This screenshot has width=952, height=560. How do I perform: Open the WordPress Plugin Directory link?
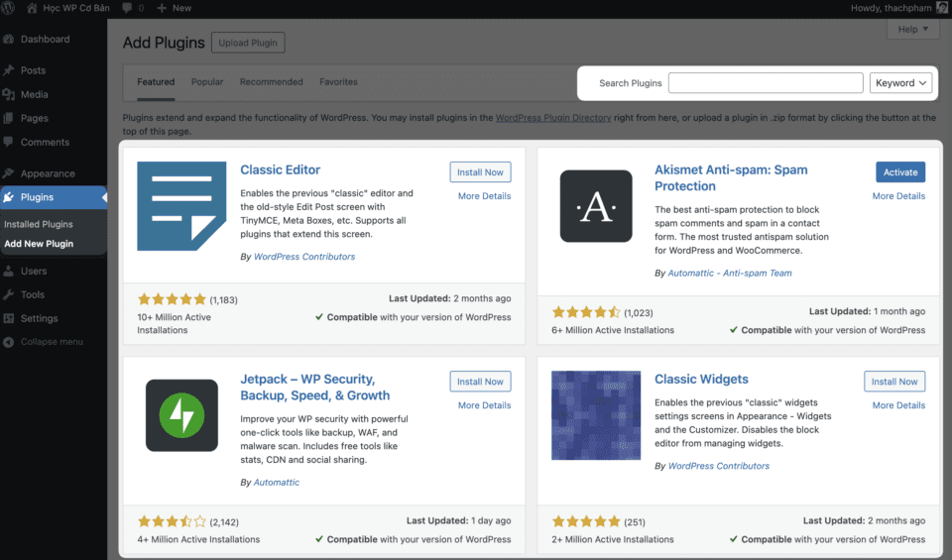click(553, 118)
